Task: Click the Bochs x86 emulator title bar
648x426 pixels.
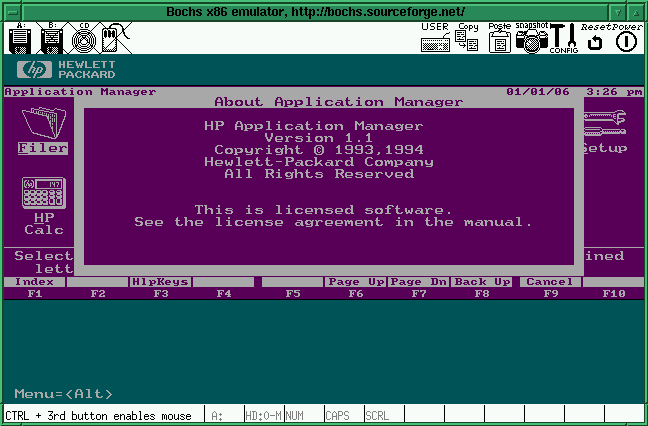Action: click(315, 12)
